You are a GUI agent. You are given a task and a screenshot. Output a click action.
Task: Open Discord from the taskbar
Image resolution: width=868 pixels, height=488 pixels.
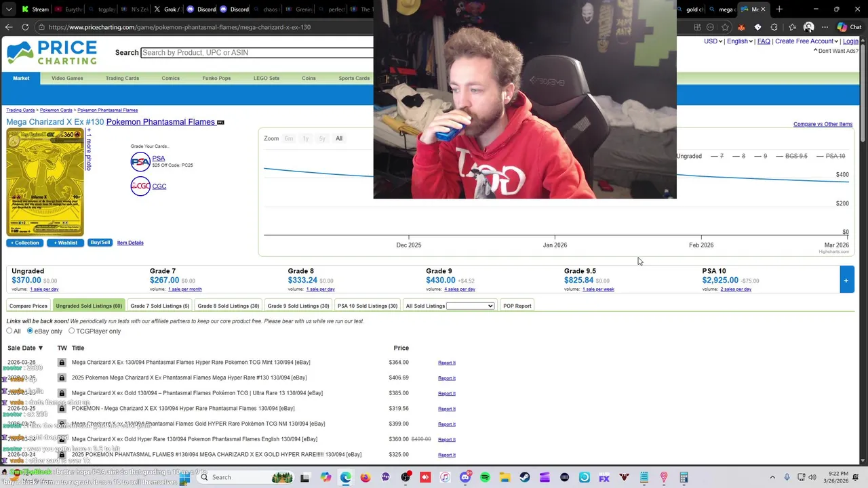465,477
